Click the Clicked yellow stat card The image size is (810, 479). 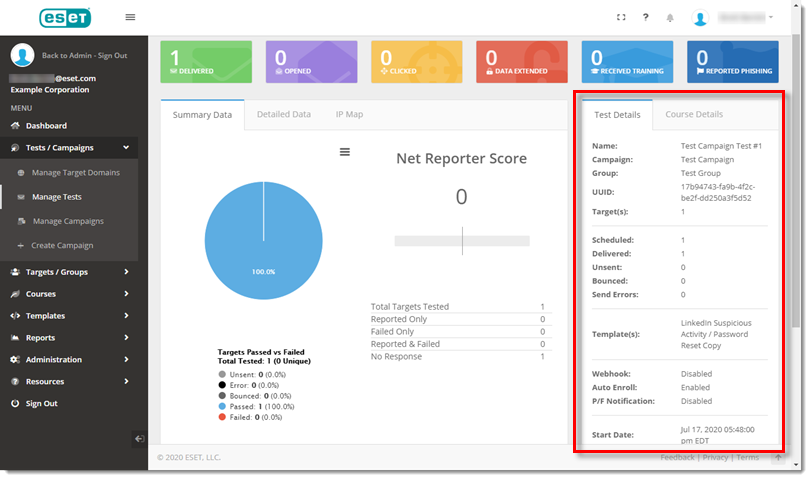click(x=417, y=62)
